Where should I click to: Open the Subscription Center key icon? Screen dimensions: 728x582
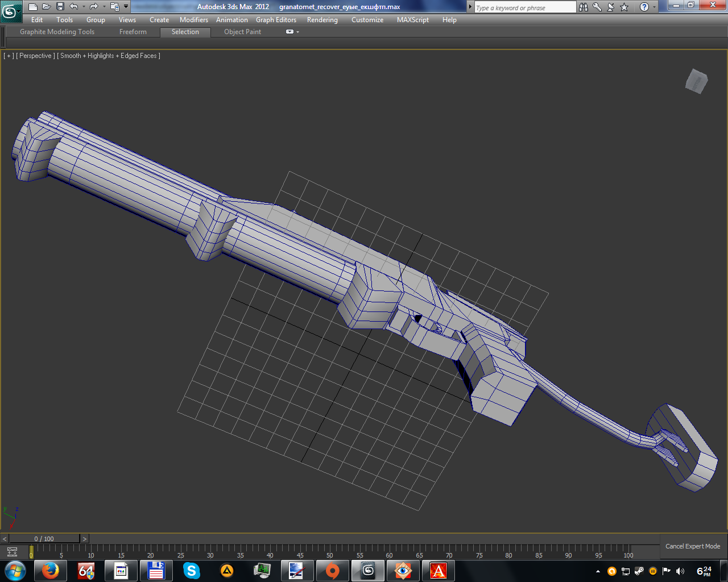(x=597, y=7)
